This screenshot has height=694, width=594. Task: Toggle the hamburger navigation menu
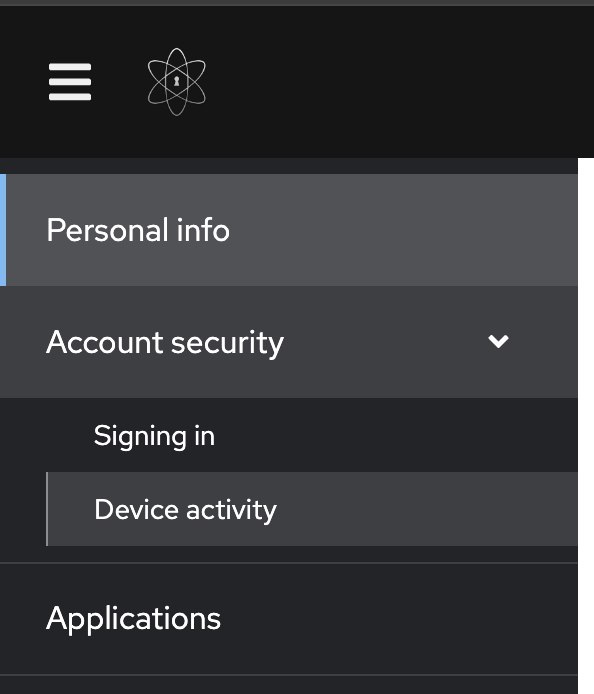(70, 82)
